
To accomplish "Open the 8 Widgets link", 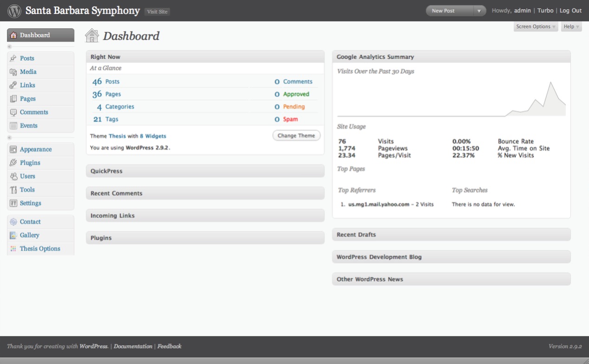I will 153,136.
